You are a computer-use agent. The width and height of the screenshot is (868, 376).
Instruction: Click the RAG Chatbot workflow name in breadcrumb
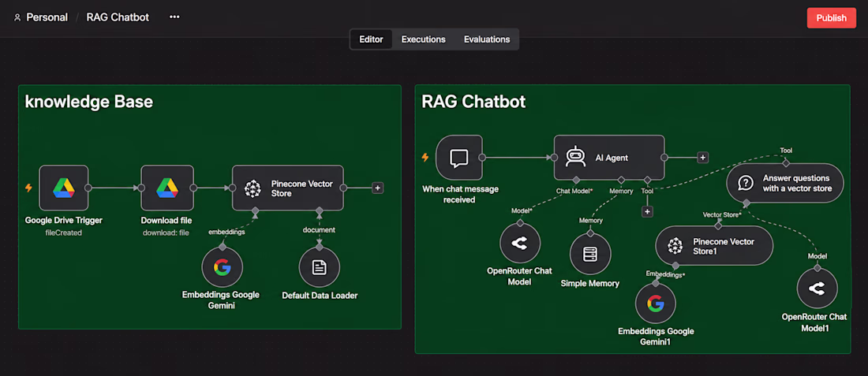click(118, 17)
